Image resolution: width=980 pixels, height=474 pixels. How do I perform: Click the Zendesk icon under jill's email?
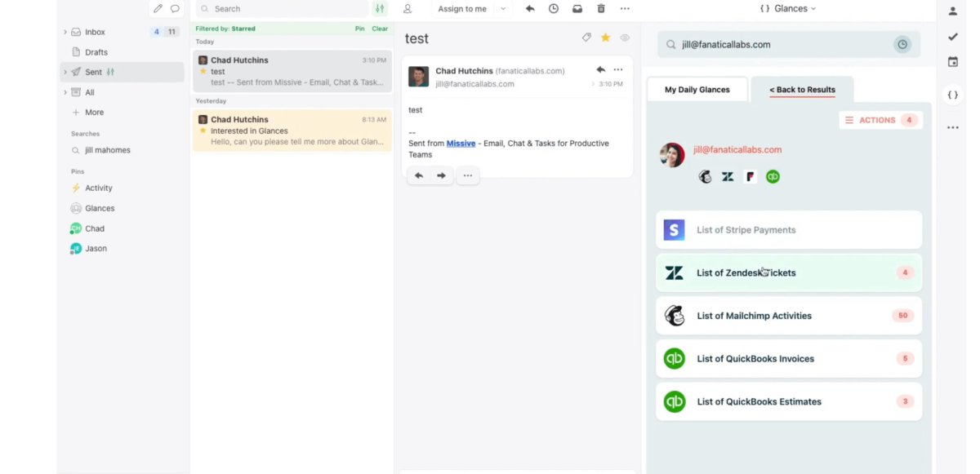(x=728, y=176)
